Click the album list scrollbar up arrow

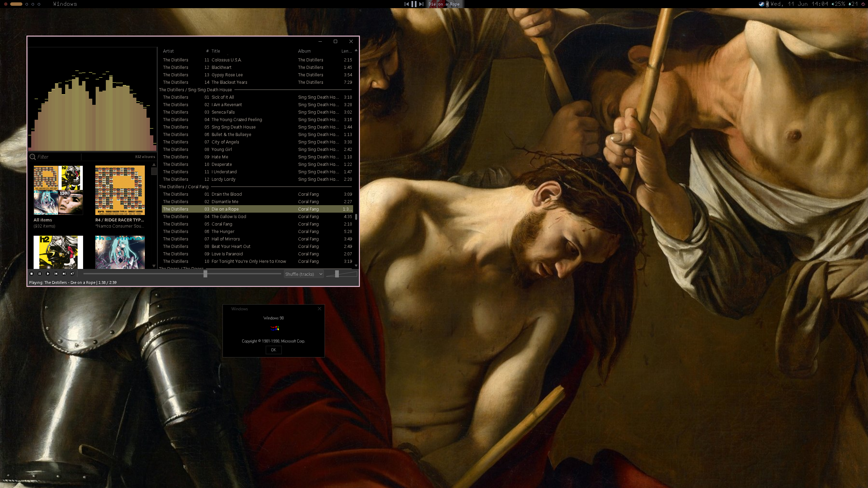154,164
